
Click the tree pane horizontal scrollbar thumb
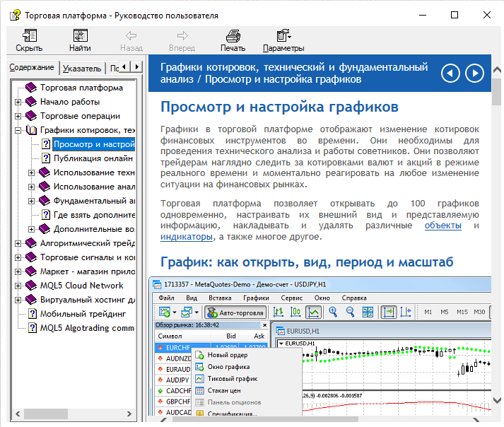click(x=46, y=414)
